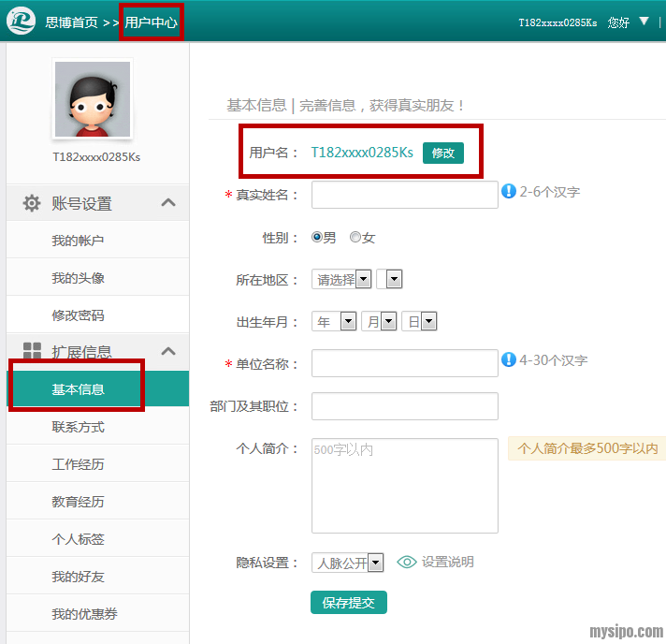
Task: Open the 人脉公开 privacy dropdown
Action: pyautogui.click(x=347, y=563)
